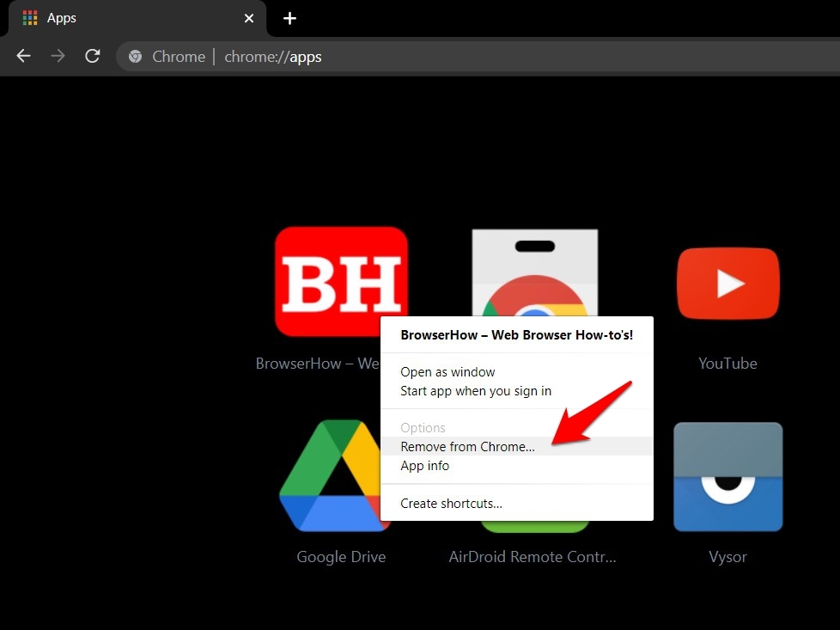Click the Chrome site info icon
The height and width of the screenshot is (630, 840).
coord(135,57)
